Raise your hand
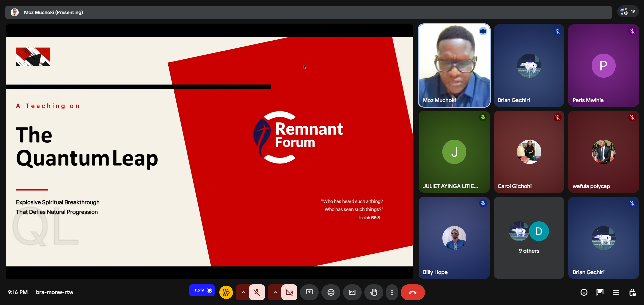This screenshot has width=644, height=305. (374, 292)
